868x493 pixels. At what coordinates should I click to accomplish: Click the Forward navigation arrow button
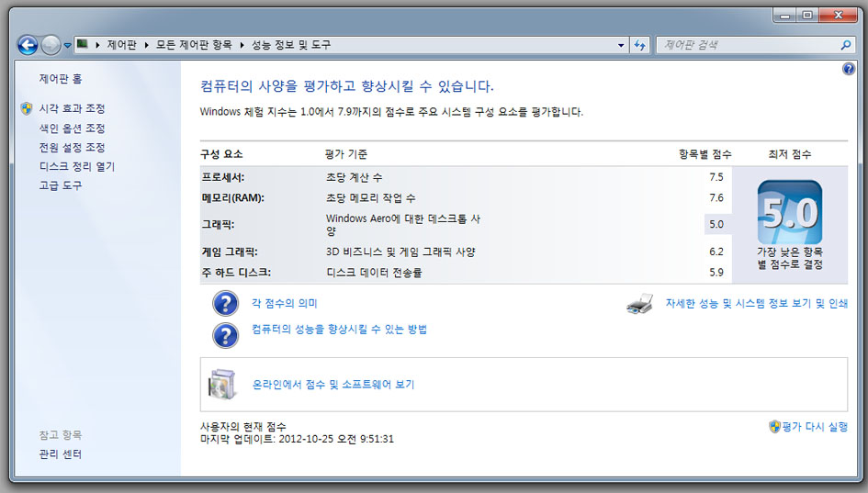click(x=51, y=45)
